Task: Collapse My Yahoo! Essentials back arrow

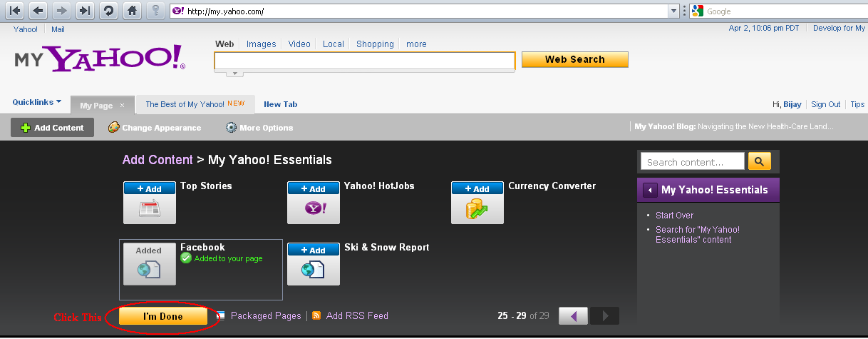Action: pyautogui.click(x=650, y=190)
